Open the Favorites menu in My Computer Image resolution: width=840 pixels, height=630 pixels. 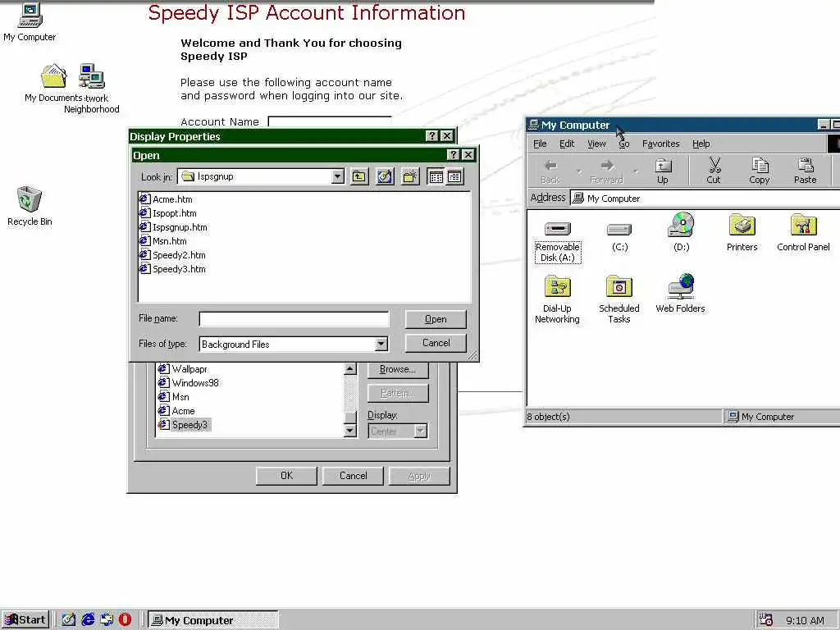pos(660,144)
